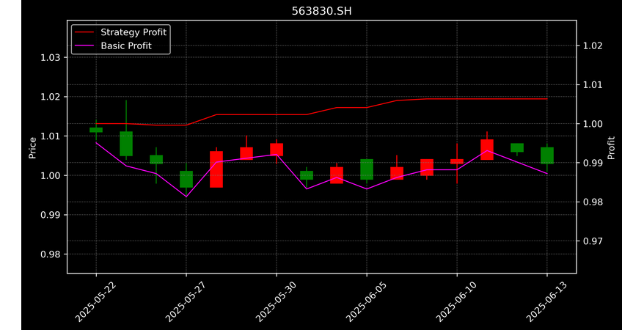
Task: Click the chart title 563830.SH
Action: pyautogui.click(x=321, y=11)
